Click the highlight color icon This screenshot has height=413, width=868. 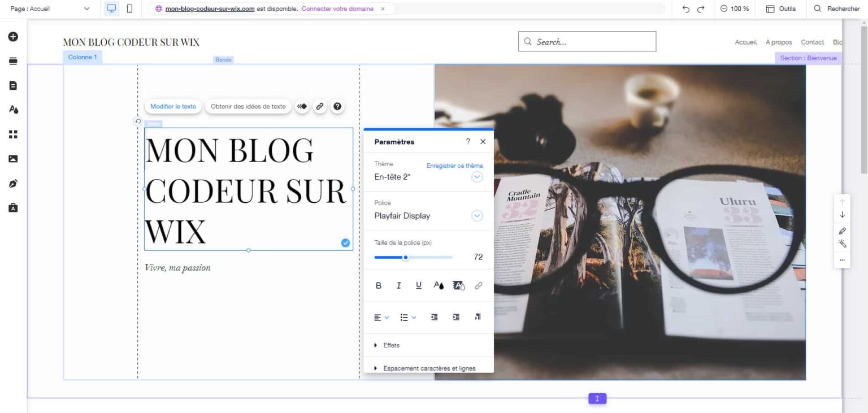[x=458, y=286]
